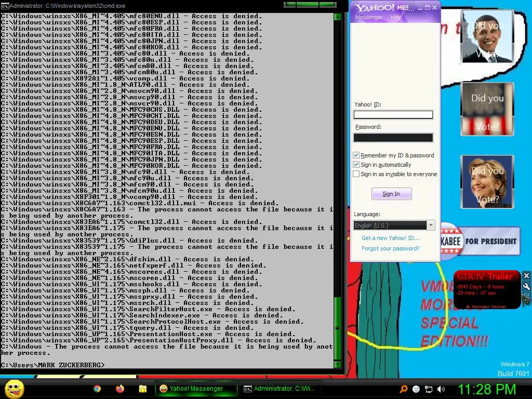Viewport: 532px width, 399px height.
Task: Click the Rockstar Games text in gadget
Action: [x=486, y=307]
